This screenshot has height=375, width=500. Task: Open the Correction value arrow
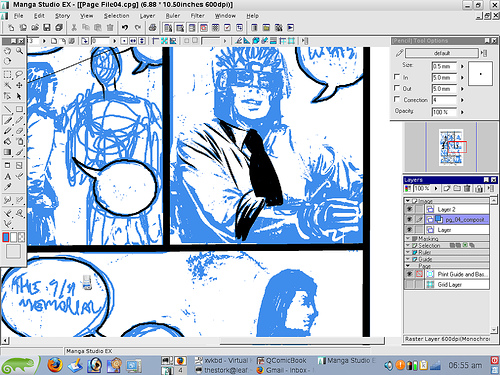(x=462, y=100)
